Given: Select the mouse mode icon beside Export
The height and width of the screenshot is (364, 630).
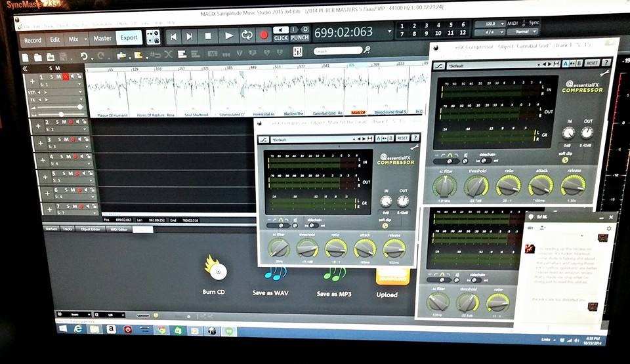Looking at the screenshot, I should click(x=153, y=37).
